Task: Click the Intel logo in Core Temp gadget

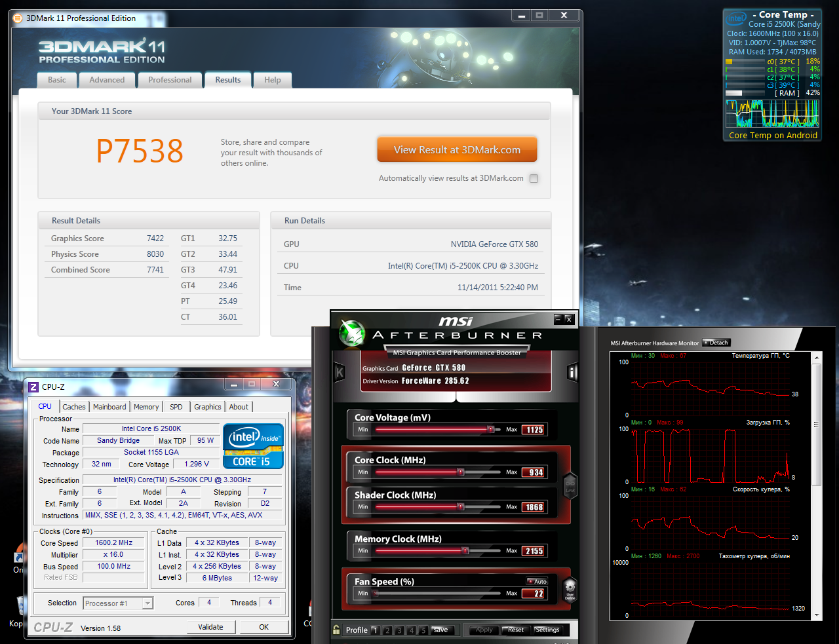Action: pyautogui.click(x=736, y=18)
